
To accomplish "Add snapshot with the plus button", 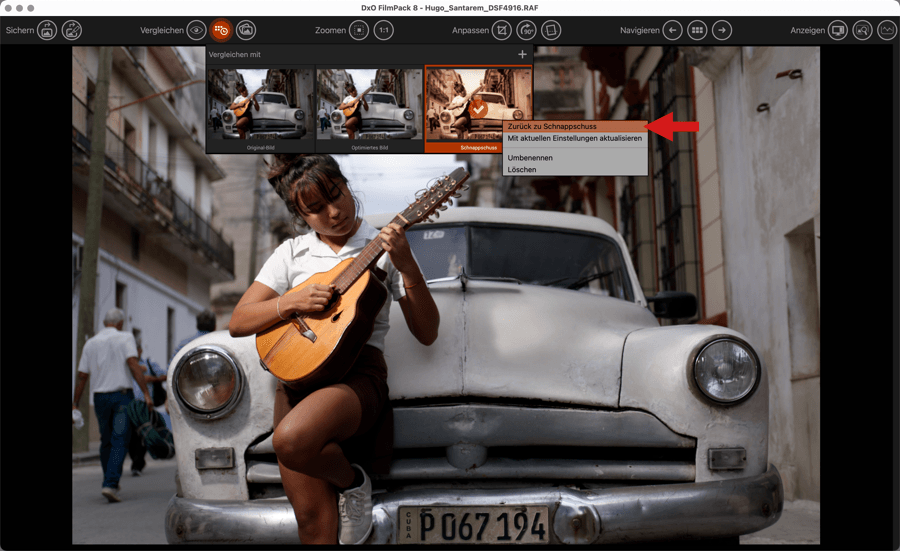I will tap(522, 54).
